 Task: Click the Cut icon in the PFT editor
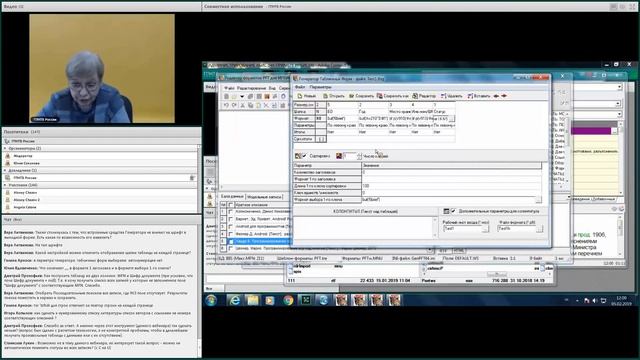(242, 105)
